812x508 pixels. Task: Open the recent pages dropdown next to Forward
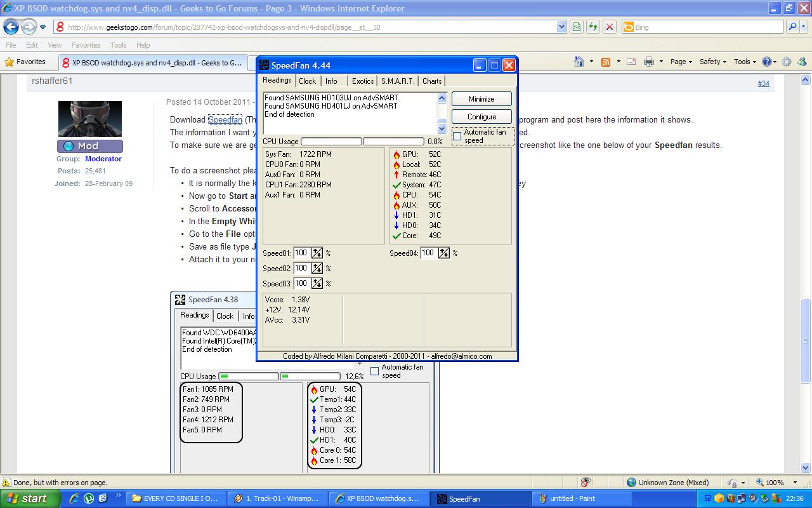[x=43, y=27]
